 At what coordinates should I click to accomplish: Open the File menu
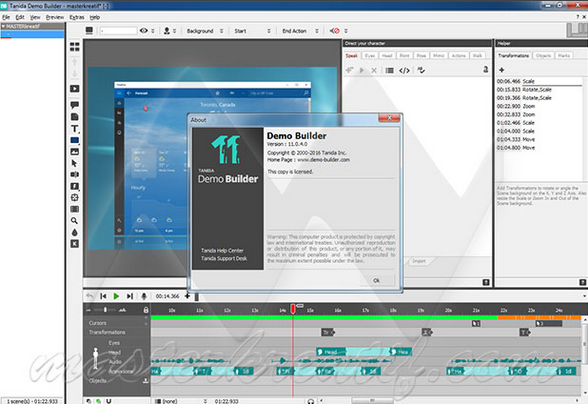6,17
